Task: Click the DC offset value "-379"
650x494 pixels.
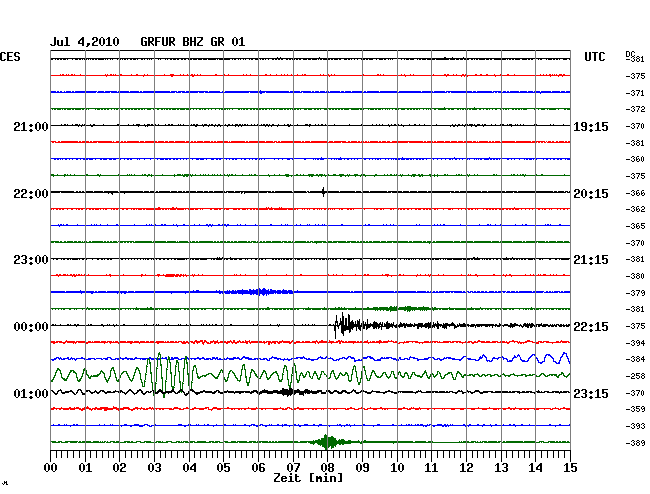Action: pos(635,293)
